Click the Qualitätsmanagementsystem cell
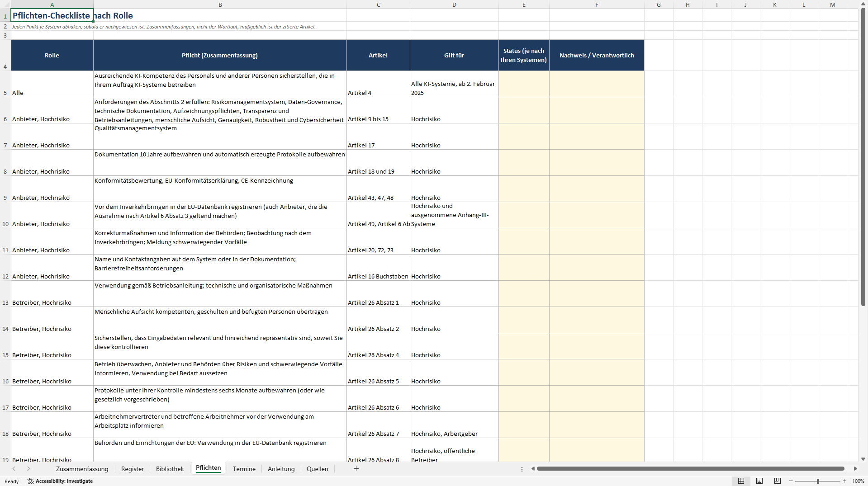Screen dimensions: 868x486 [x=220, y=137]
